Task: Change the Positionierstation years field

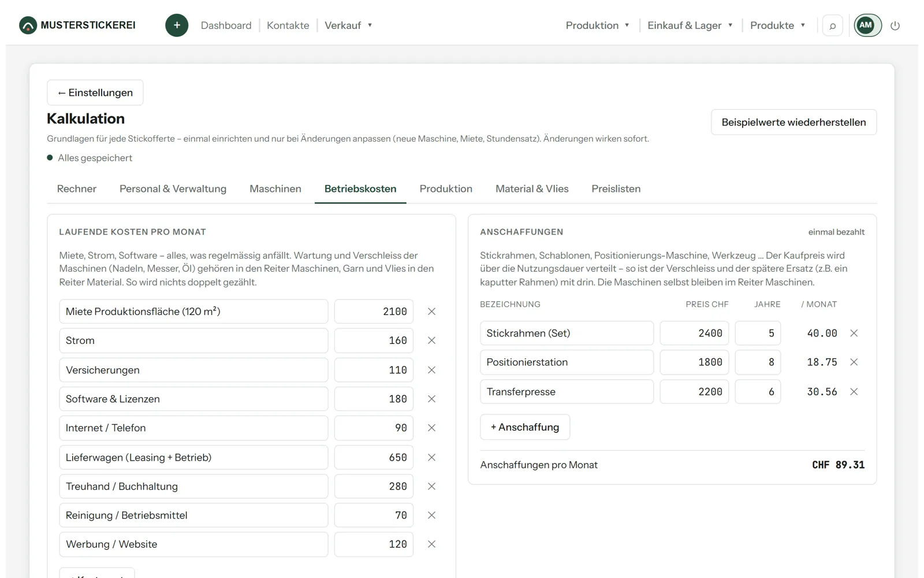Action: (x=758, y=362)
